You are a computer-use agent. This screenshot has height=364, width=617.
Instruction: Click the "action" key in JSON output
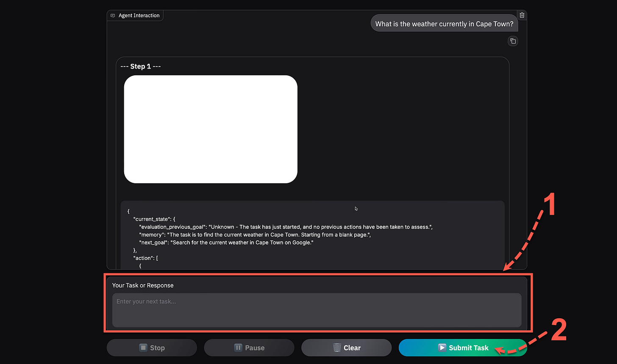[x=145, y=258]
